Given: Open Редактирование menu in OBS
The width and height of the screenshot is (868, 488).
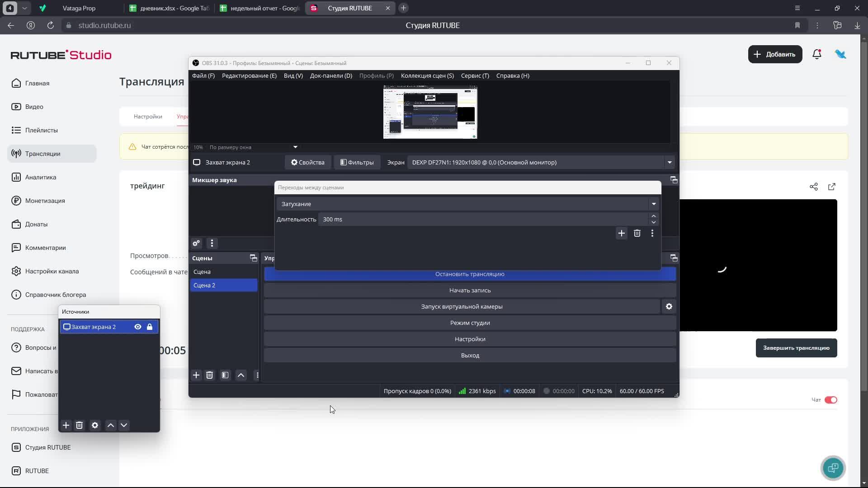Looking at the screenshot, I should click(x=249, y=75).
